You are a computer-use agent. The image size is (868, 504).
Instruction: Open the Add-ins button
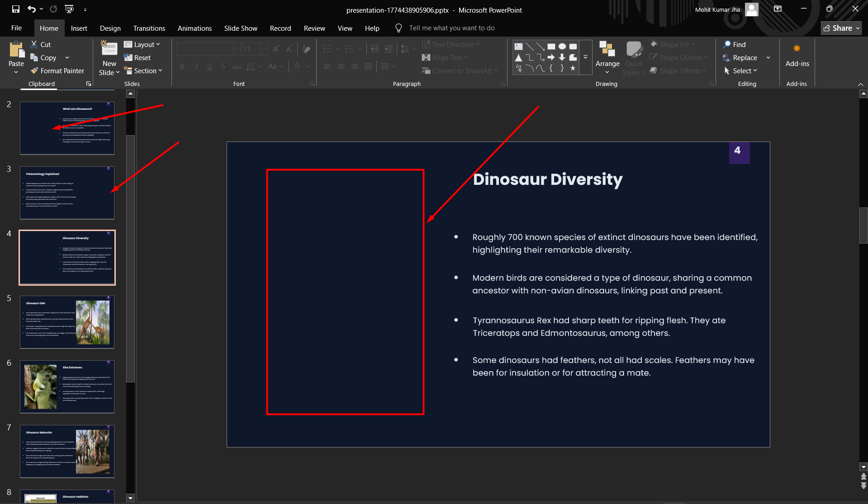pos(797,57)
